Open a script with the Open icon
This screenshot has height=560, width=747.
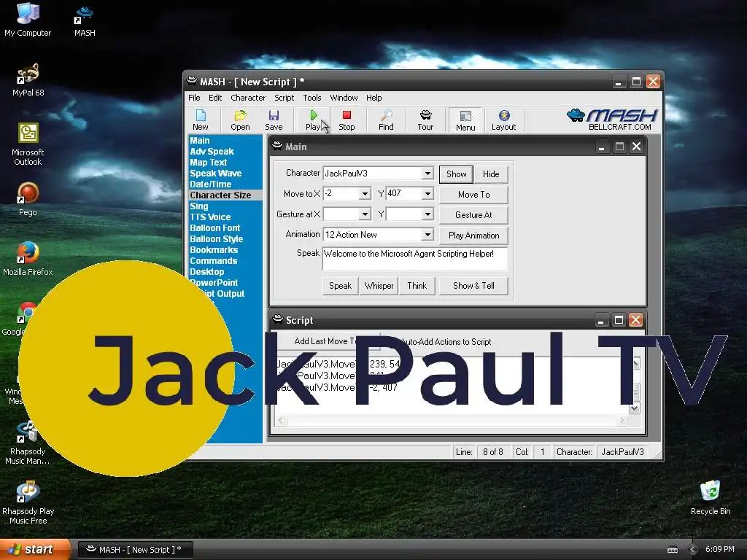pos(240,120)
